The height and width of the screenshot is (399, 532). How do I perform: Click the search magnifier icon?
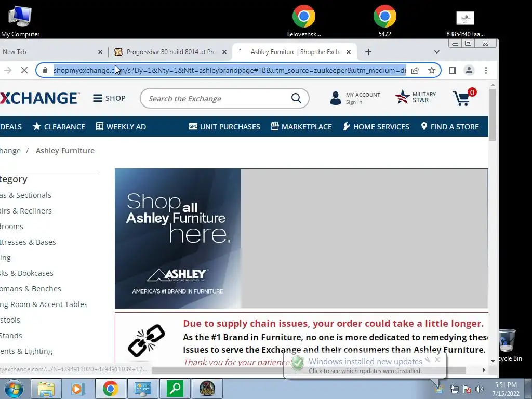[296, 98]
